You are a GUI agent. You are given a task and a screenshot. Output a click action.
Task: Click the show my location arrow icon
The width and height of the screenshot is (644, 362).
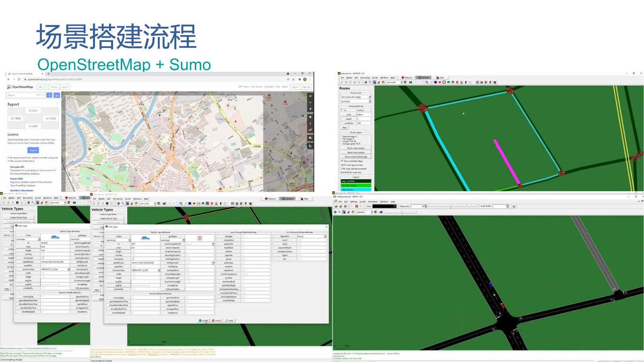(310, 109)
